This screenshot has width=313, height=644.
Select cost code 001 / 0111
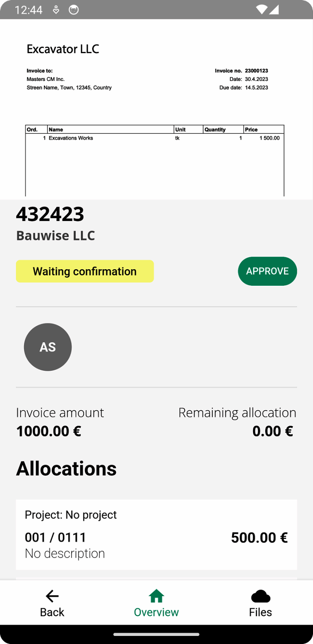[x=55, y=537]
